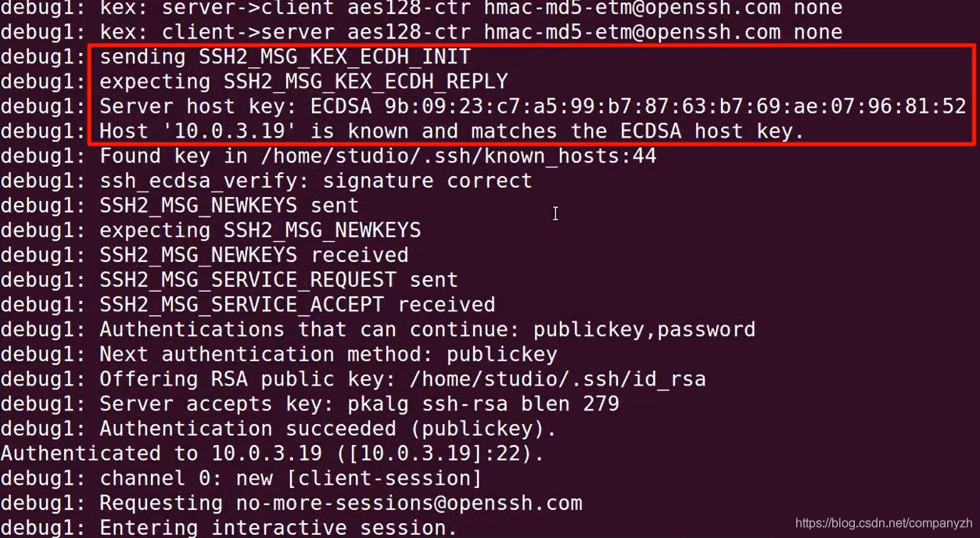The image size is (980, 538).
Task: Click the SSH2_MSG_SERVICE_REQUEST text
Action: (248, 280)
